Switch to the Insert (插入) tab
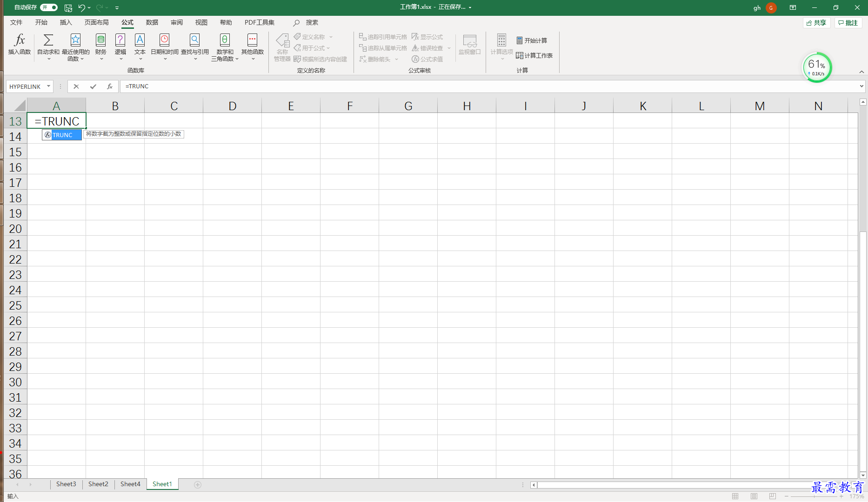Viewport: 868px width, 502px height. click(x=66, y=22)
